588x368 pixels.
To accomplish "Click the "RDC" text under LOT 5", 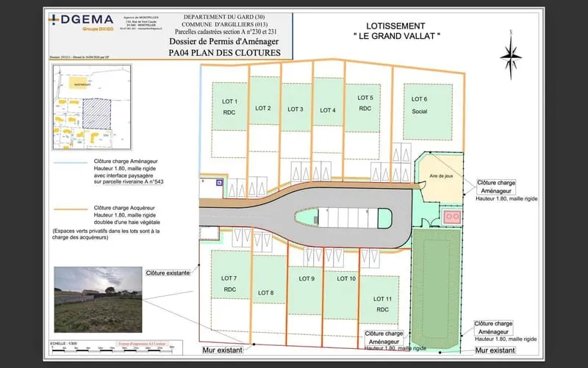I will [365, 109].
